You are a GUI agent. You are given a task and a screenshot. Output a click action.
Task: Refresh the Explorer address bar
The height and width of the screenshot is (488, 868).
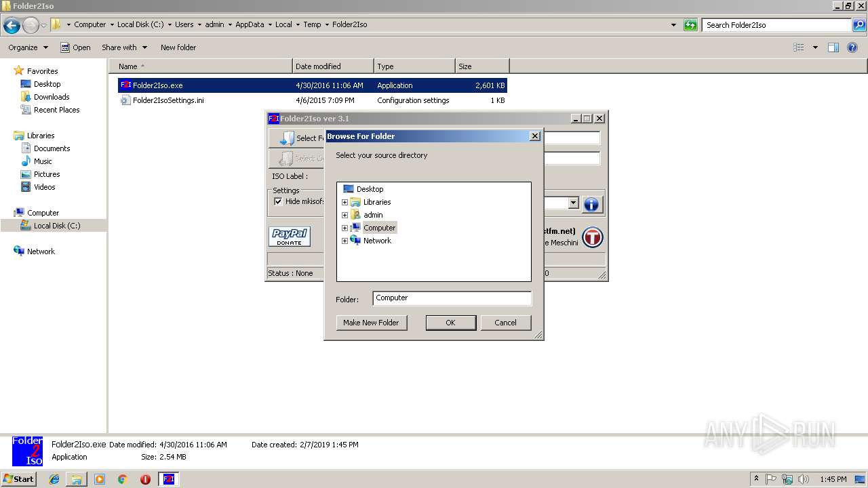690,25
